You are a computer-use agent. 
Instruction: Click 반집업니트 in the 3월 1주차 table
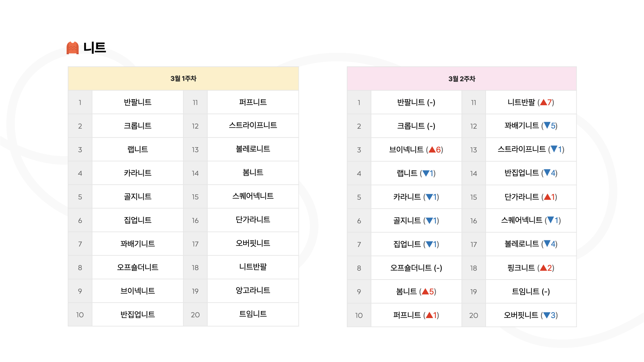pos(138,314)
